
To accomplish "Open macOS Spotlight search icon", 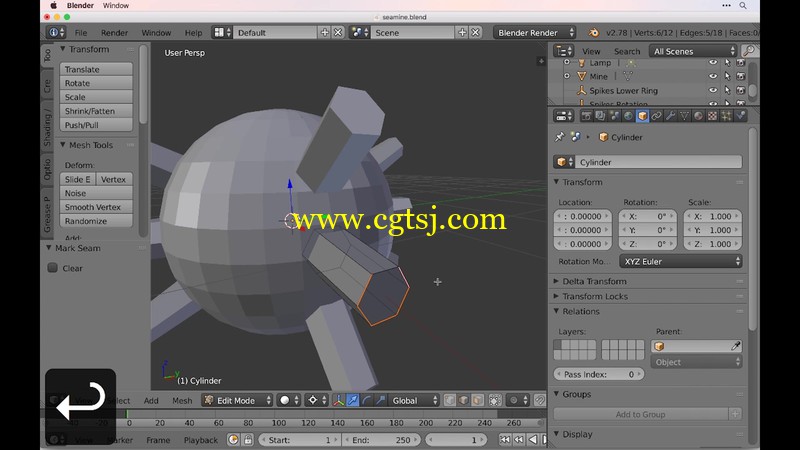I will [x=743, y=6].
